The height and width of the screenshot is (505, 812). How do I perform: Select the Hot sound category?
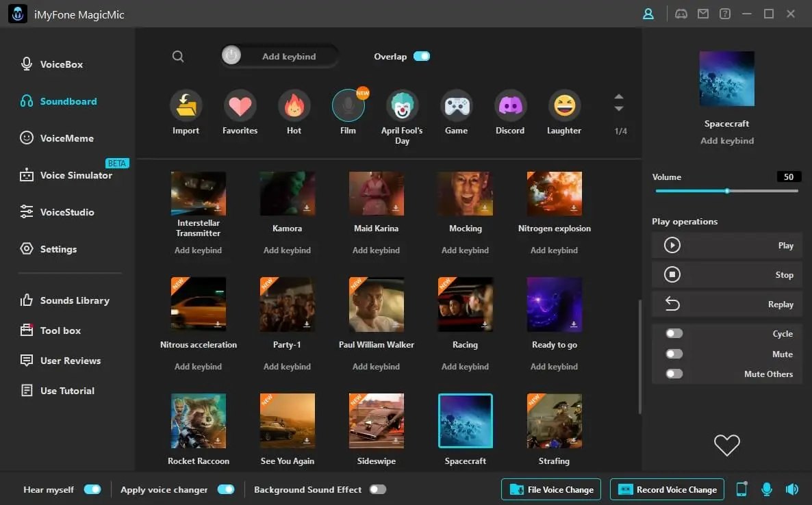pos(294,112)
